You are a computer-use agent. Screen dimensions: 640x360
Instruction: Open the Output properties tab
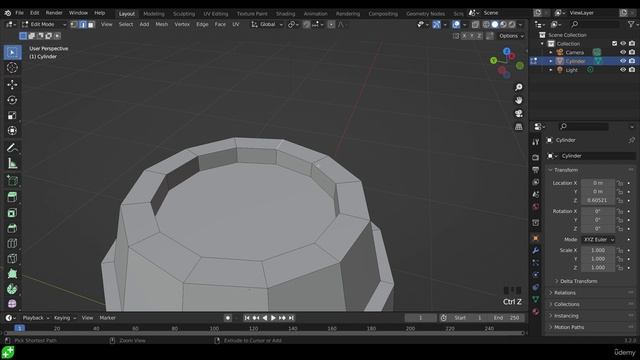[536, 169]
